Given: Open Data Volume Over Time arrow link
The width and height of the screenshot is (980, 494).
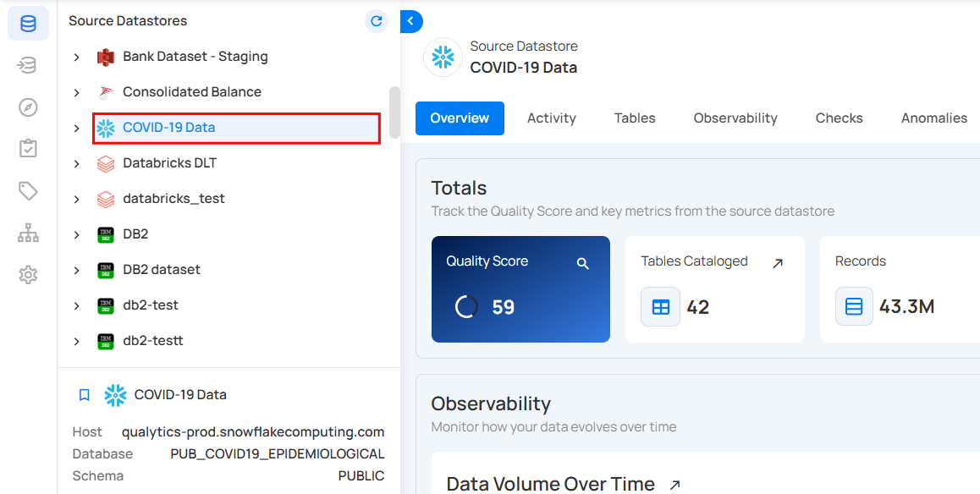Looking at the screenshot, I should pos(674,485).
